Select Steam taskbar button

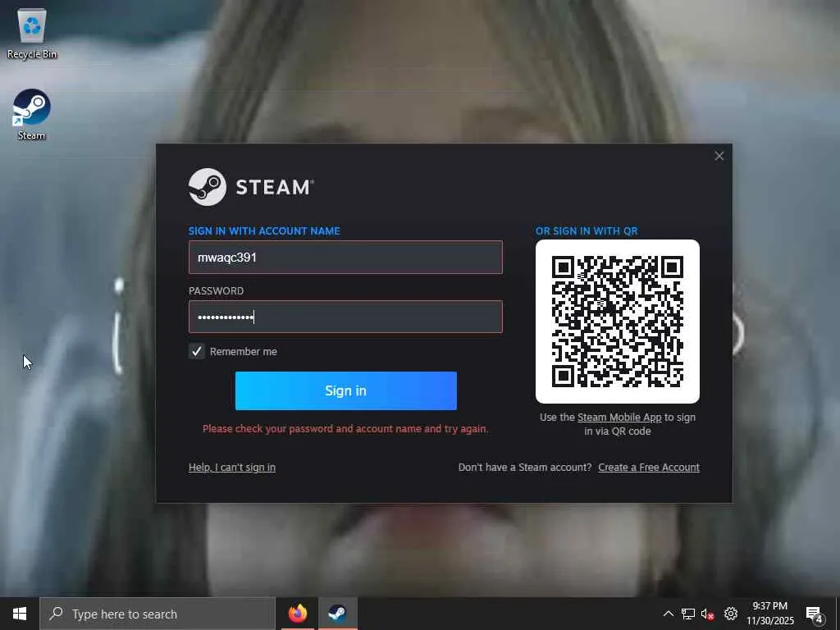coord(337,614)
